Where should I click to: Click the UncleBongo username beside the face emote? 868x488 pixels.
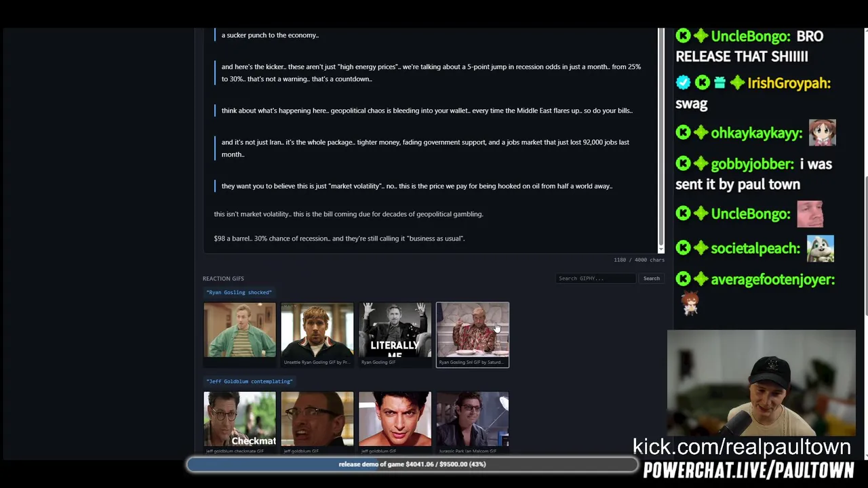pyautogui.click(x=751, y=214)
